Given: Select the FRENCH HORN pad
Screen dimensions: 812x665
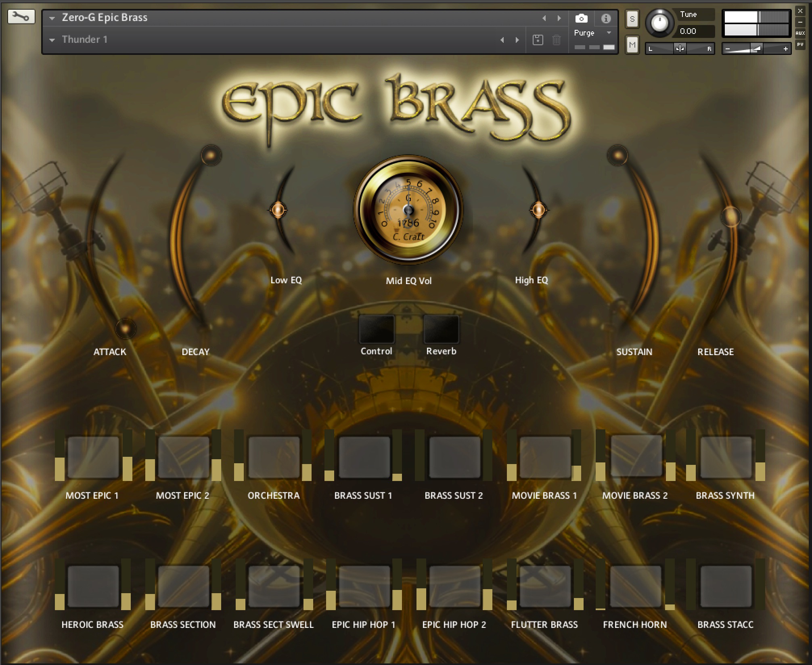Looking at the screenshot, I should click(636, 586).
